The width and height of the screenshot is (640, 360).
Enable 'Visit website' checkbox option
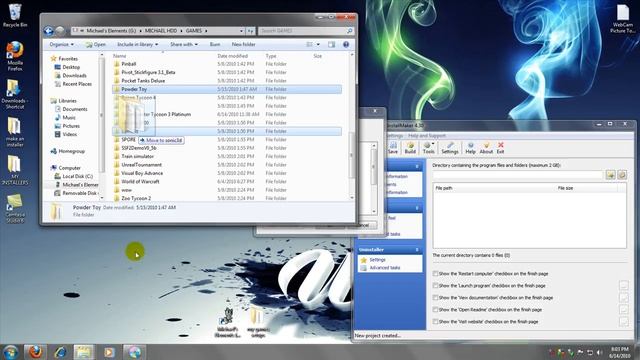[436, 322]
